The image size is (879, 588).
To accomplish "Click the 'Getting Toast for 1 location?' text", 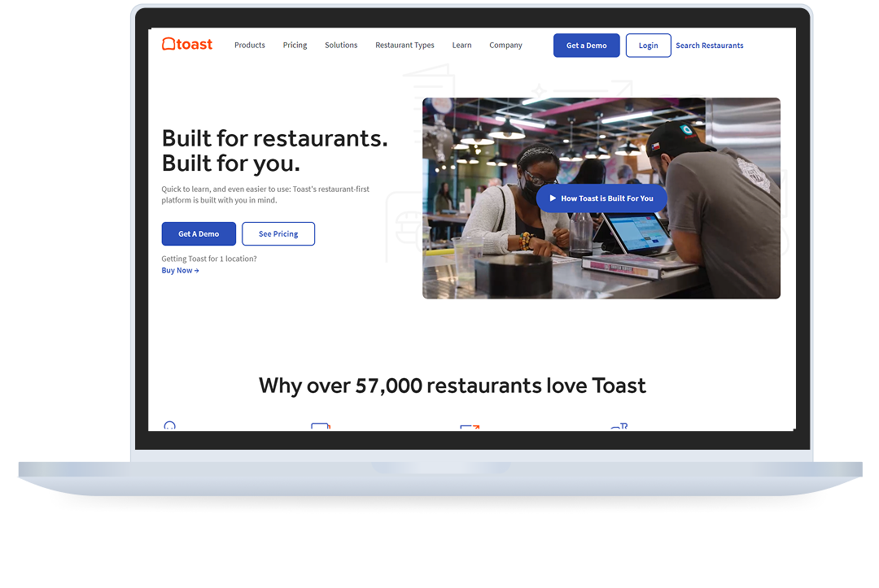I will tap(209, 259).
